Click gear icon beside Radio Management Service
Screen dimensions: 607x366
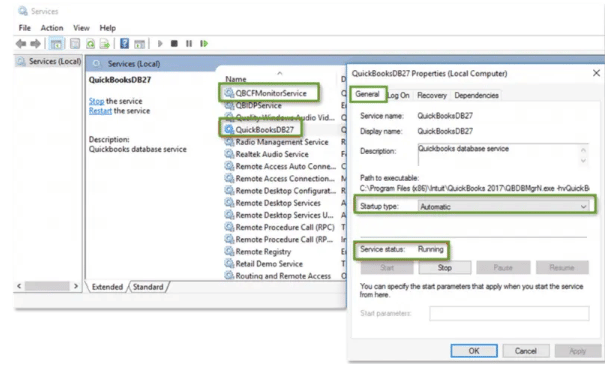229,142
